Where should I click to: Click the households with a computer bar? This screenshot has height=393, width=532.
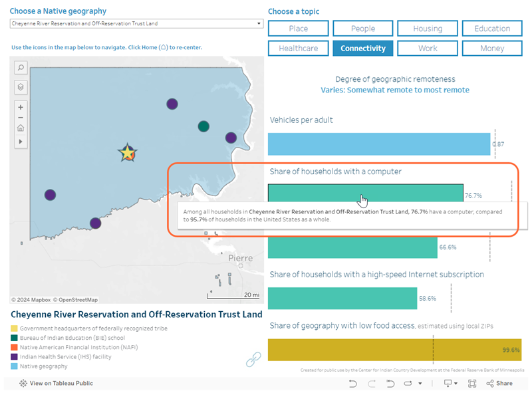[x=364, y=193]
